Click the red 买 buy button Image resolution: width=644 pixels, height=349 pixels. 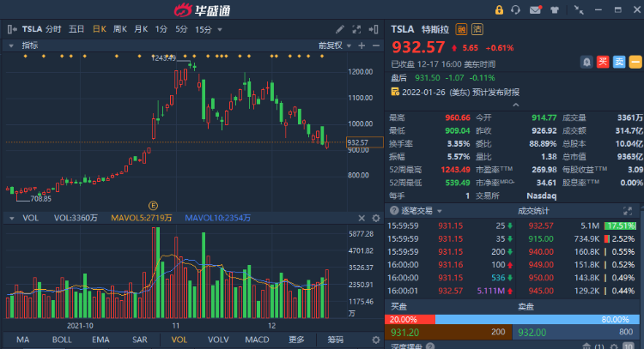pos(603,62)
